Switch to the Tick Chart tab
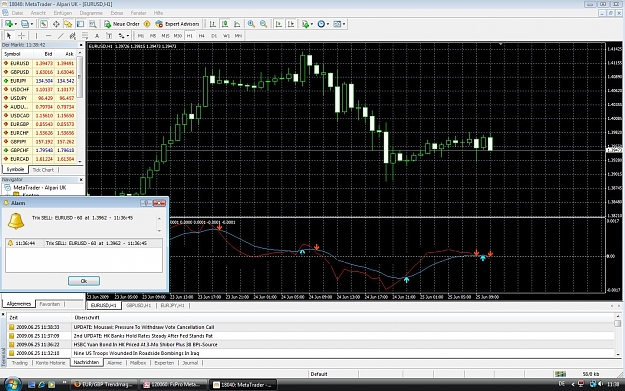This screenshot has width=625, height=391. point(43,170)
